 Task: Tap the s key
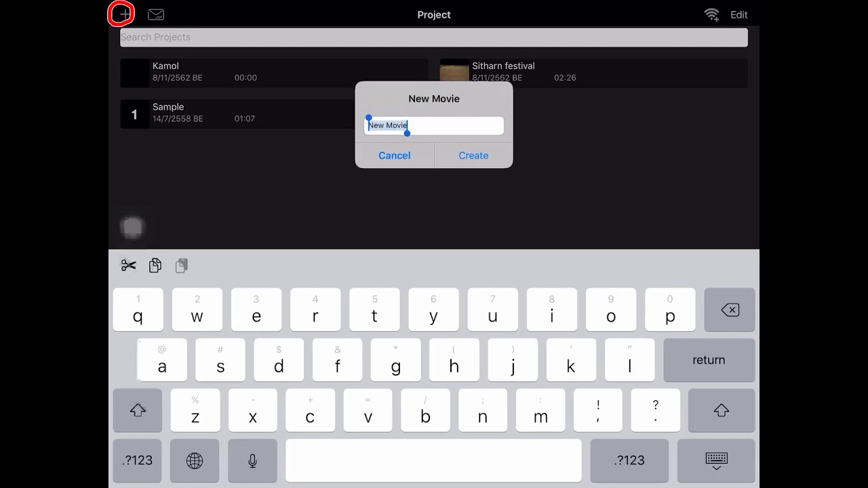click(220, 360)
